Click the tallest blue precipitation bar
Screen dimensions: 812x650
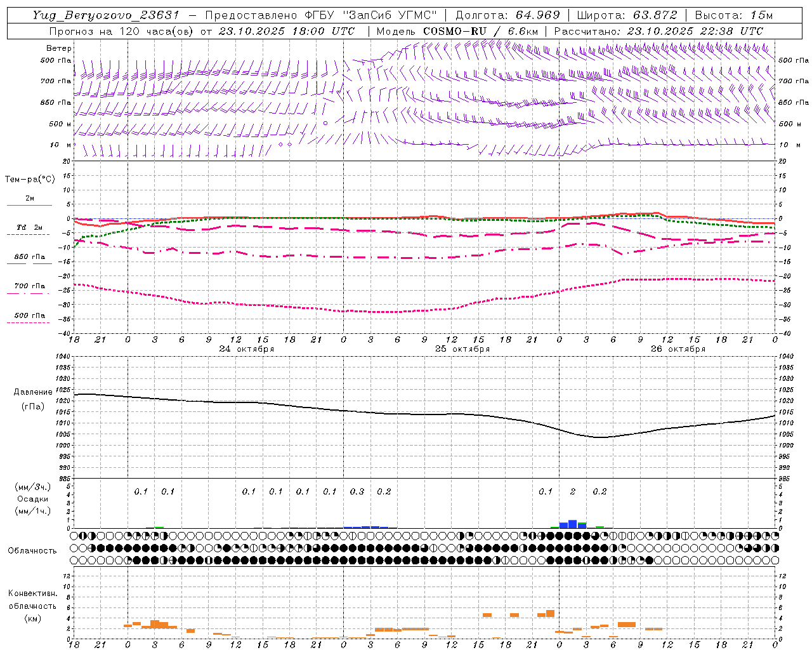point(573,524)
